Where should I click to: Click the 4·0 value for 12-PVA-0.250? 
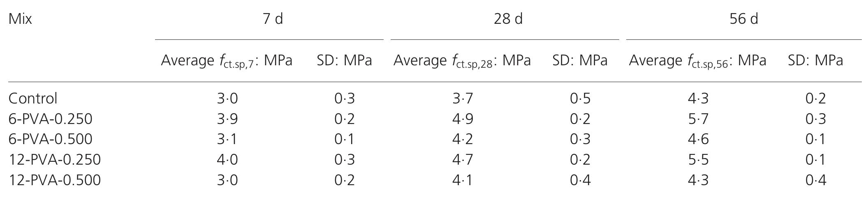point(227,160)
